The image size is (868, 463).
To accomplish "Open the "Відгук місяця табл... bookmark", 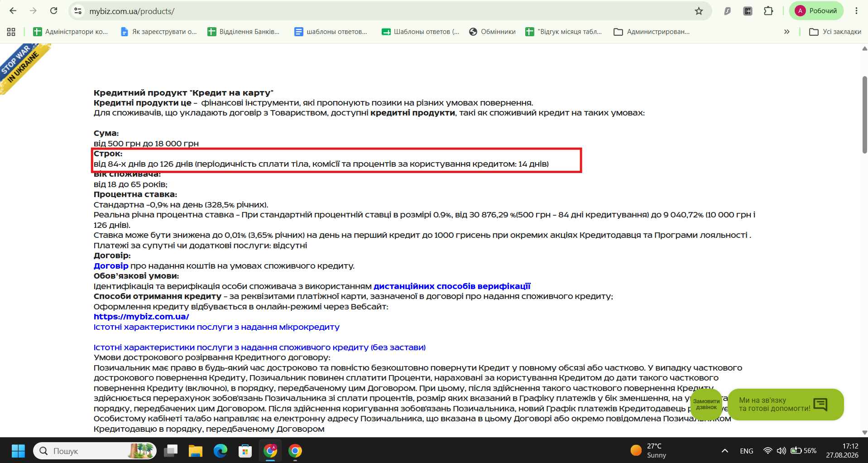I will [x=564, y=32].
